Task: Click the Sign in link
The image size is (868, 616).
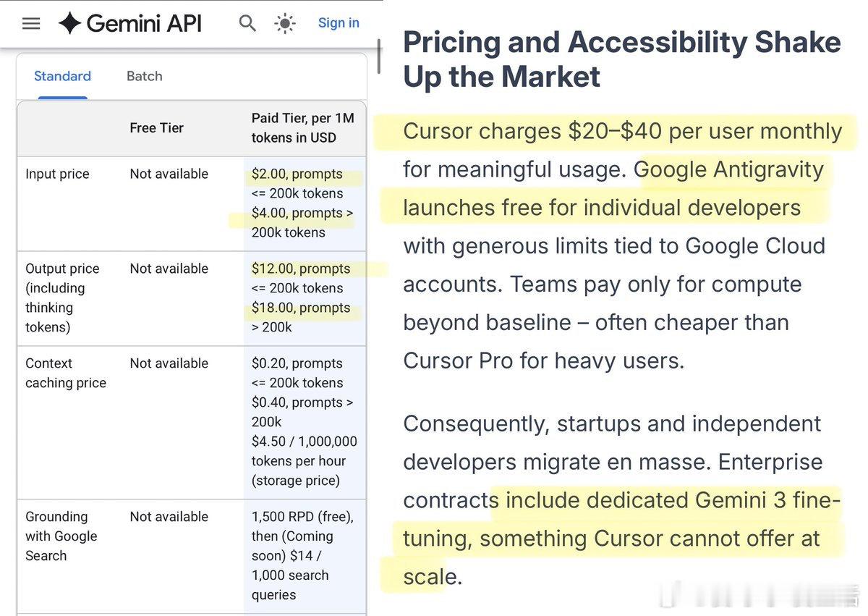Action: (339, 23)
